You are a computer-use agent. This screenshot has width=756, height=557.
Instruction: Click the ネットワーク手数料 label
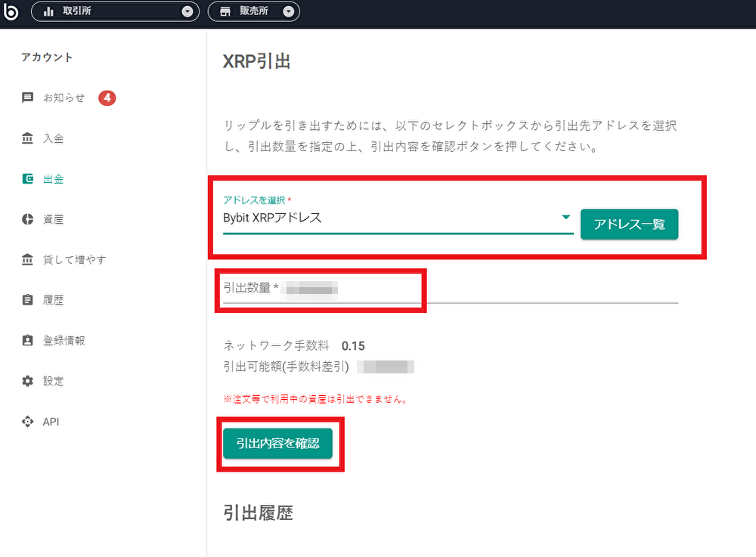(276, 345)
